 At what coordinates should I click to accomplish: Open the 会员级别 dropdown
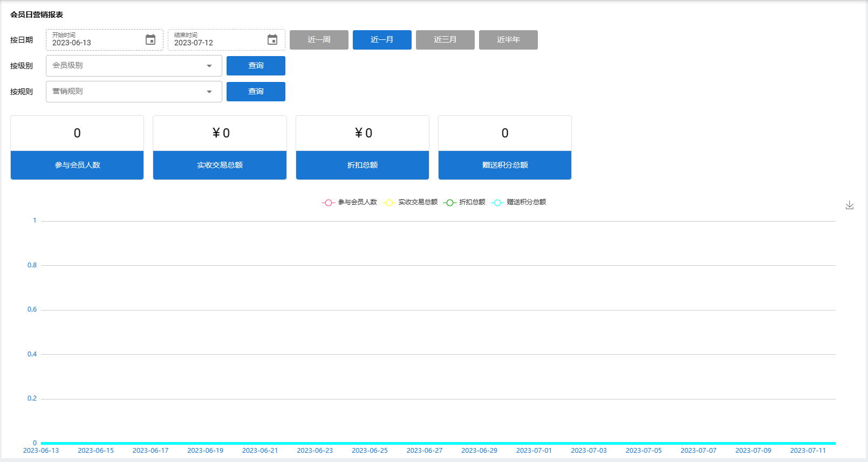(x=134, y=66)
